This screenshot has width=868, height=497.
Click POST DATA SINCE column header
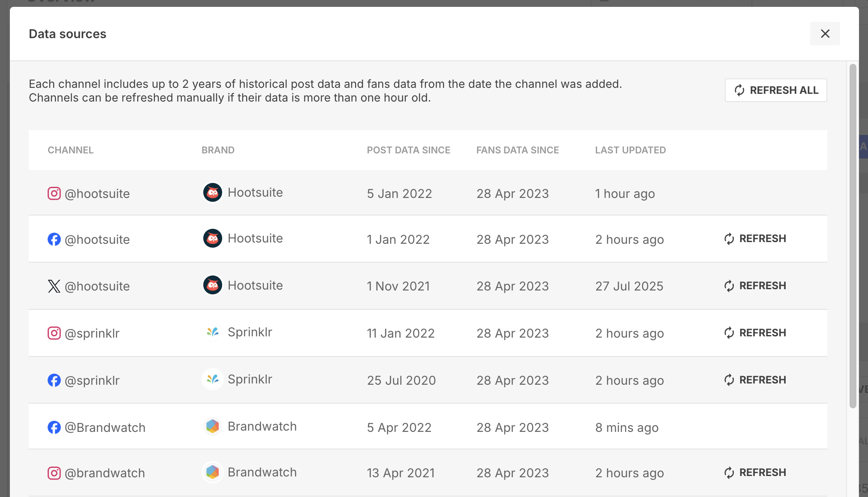click(408, 150)
